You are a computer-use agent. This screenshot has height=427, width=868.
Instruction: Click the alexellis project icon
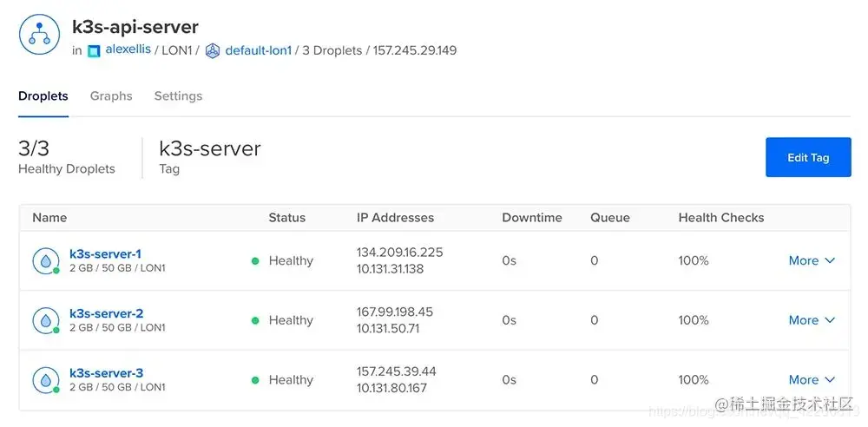(94, 51)
